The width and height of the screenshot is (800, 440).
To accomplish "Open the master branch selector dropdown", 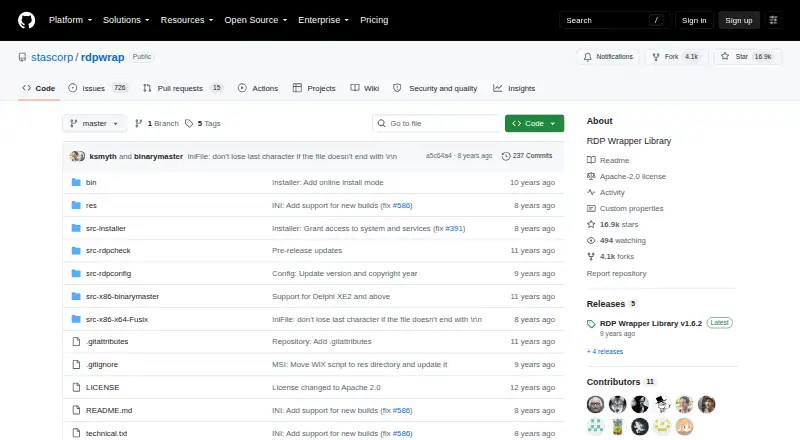I will tap(94, 124).
